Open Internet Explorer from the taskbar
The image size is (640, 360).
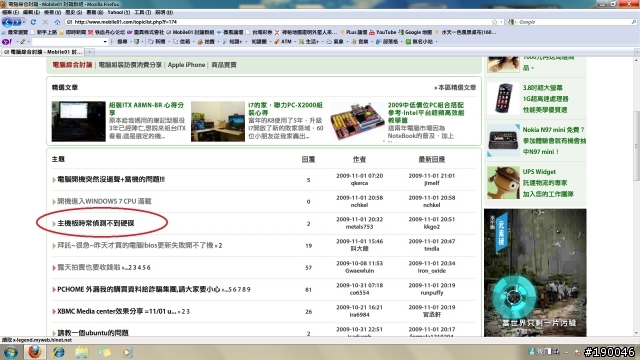point(58,352)
